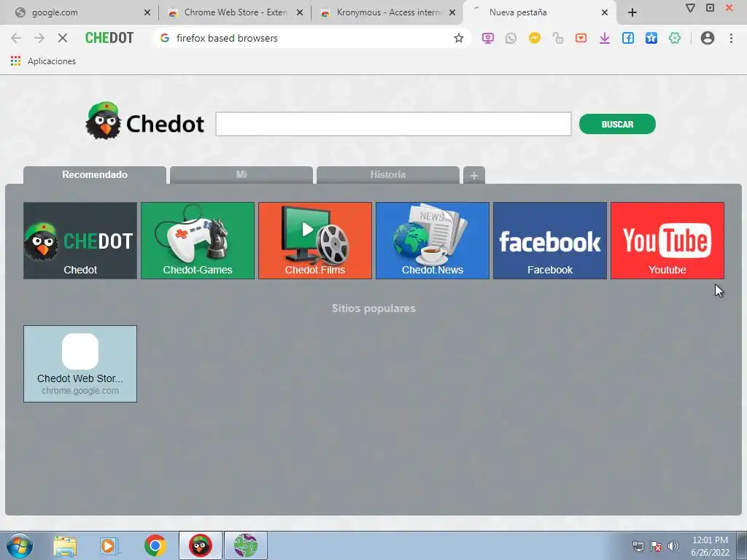Click the purple download arrow icon
The image size is (747, 560).
point(604,38)
